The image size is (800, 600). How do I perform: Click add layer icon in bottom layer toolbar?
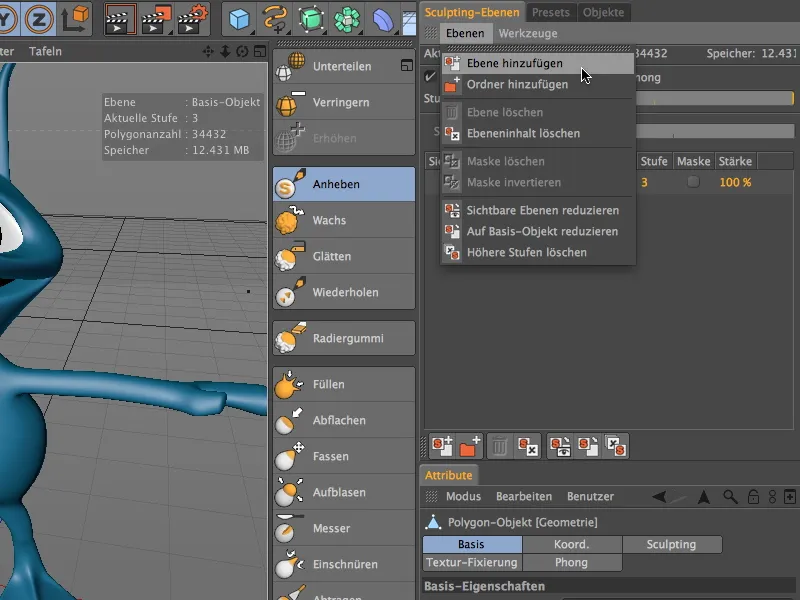pos(442,446)
